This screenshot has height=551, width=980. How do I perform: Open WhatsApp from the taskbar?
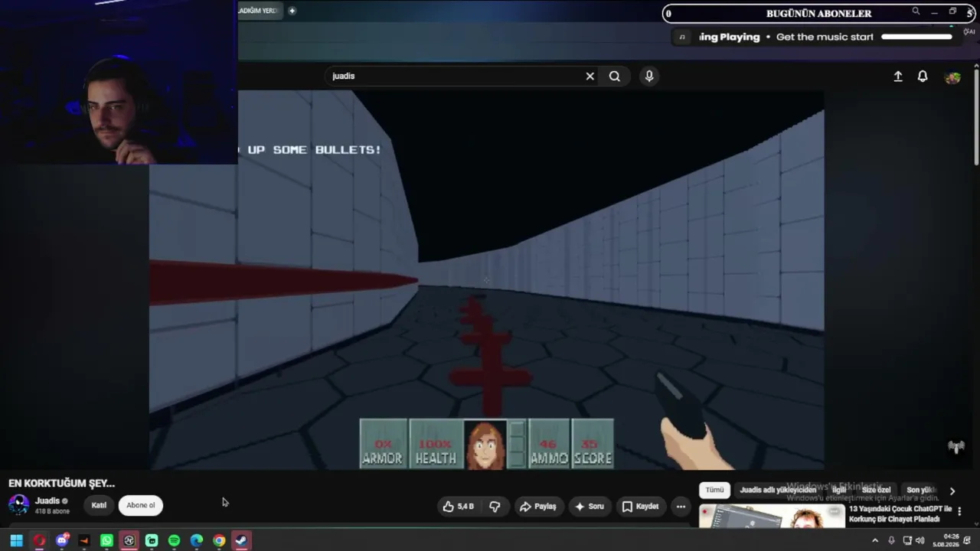[x=106, y=540]
